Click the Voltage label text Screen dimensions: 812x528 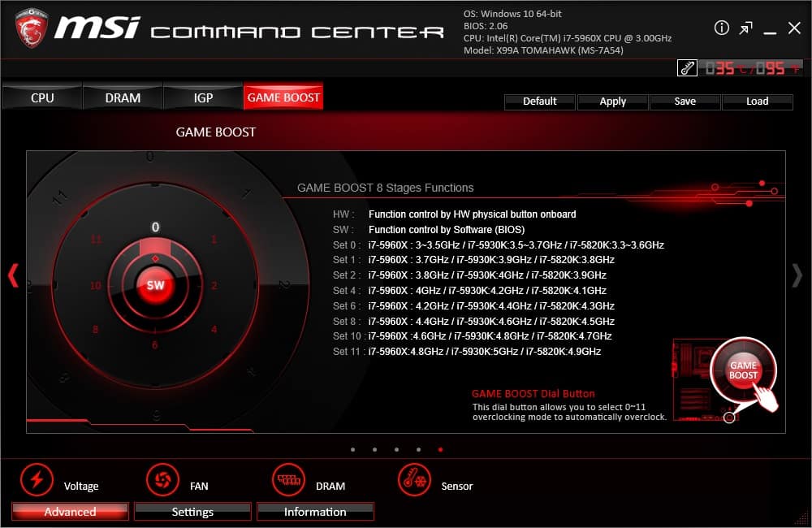pos(81,486)
